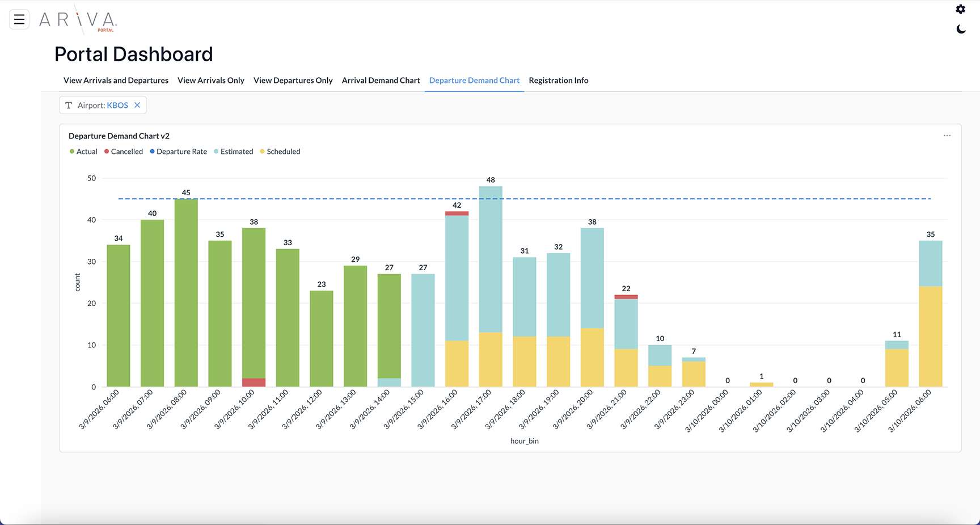Click the text filter type icon
The image size is (980, 525).
click(x=69, y=105)
